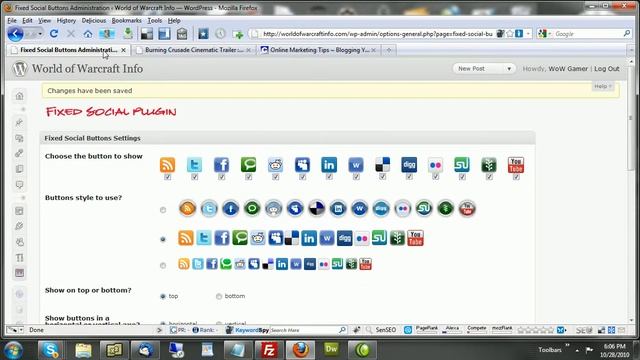Open the back/forward history dropdown arrow
The width and height of the screenshot is (640, 360).
click(x=40, y=34)
